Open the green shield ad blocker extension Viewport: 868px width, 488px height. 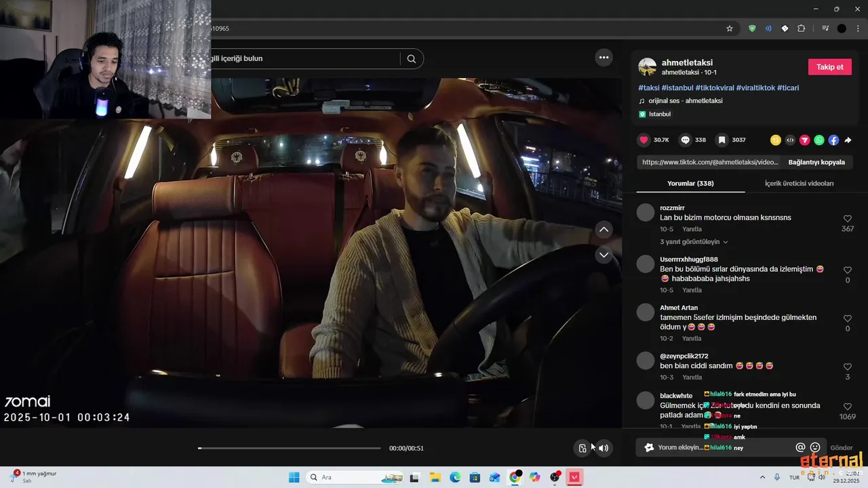point(752,28)
